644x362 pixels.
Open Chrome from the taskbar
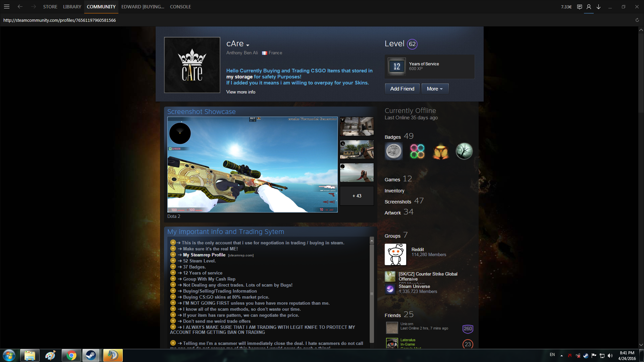pos(71,355)
